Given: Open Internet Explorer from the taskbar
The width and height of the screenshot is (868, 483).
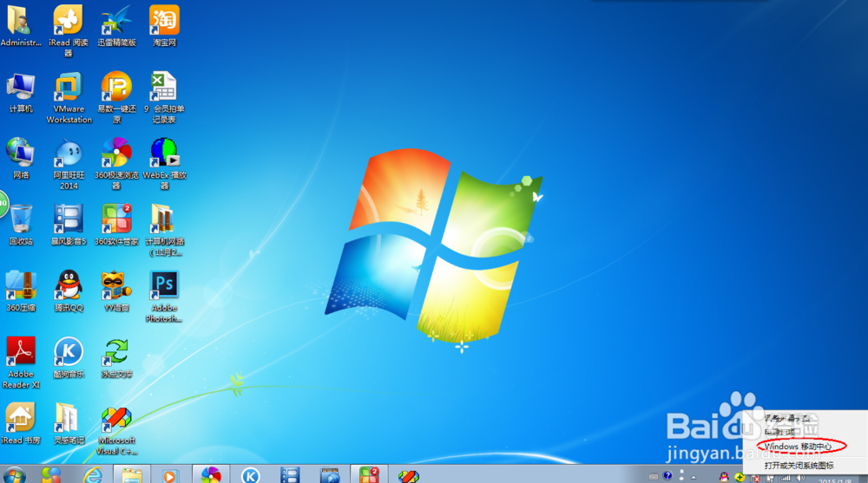Looking at the screenshot, I should coord(93,474).
